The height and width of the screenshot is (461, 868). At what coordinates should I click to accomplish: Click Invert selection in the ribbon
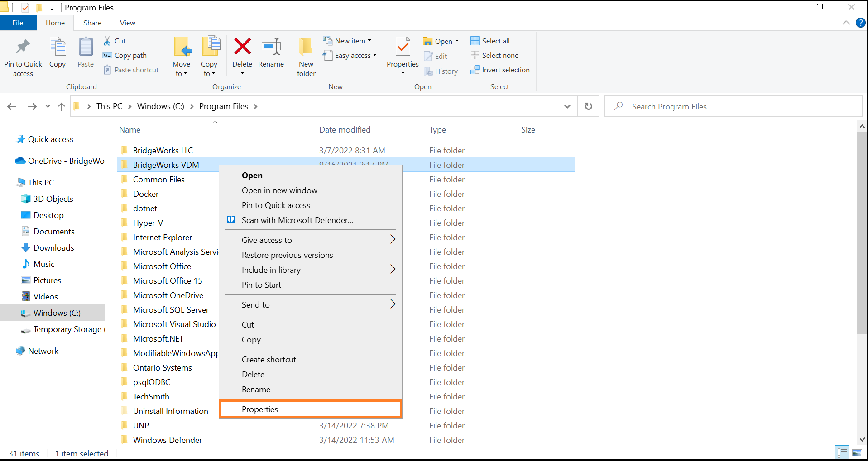[500, 70]
